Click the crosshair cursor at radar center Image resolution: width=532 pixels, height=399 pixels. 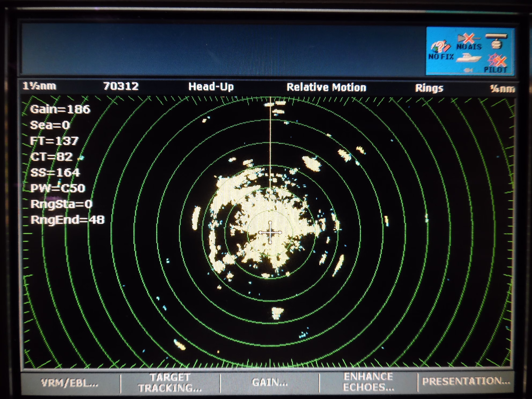(270, 233)
